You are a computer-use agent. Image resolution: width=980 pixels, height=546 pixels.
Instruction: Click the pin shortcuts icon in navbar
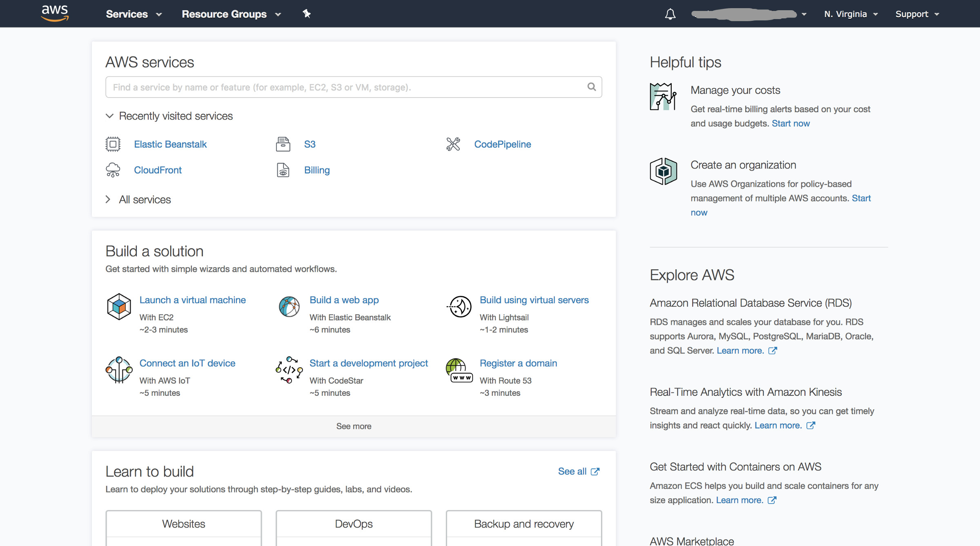click(x=307, y=14)
